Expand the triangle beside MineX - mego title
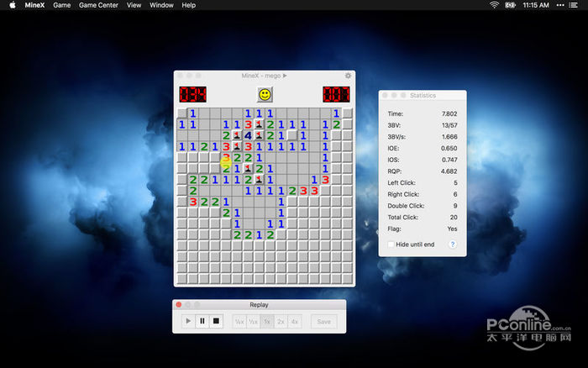 pyautogui.click(x=285, y=76)
